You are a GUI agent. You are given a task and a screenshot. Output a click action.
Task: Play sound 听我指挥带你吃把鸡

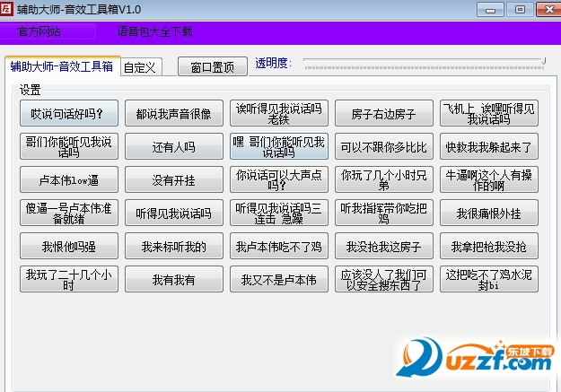(384, 213)
